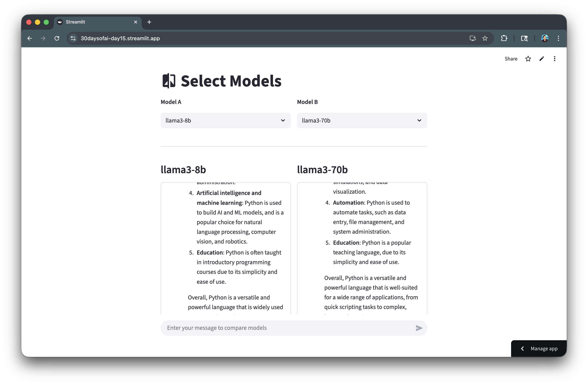Open the Streamlit three-dot app menu
This screenshot has height=385, width=588.
pyautogui.click(x=555, y=59)
